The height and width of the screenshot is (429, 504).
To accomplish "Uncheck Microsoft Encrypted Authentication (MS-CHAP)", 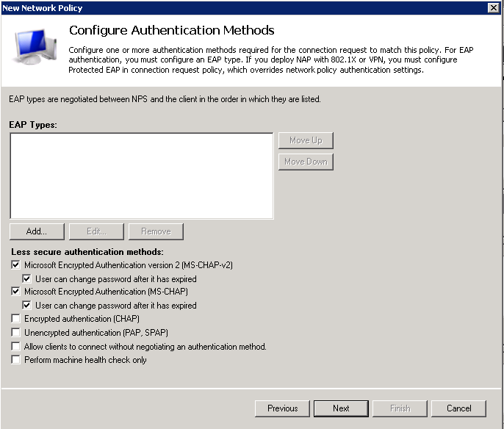I will click(15, 291).
